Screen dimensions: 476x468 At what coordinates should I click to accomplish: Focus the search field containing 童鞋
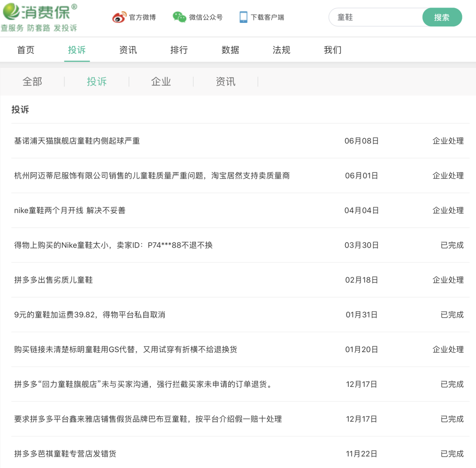coord(376,17)
